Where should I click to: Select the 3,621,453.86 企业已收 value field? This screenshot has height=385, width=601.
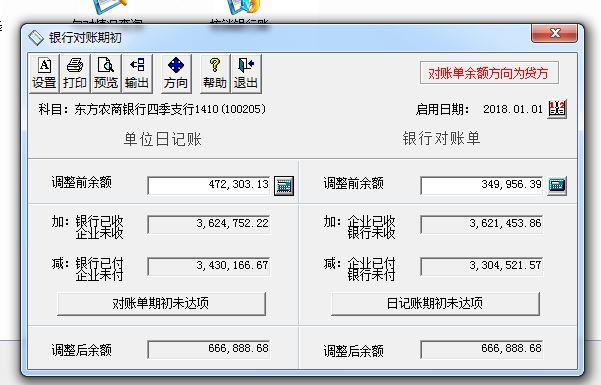pyautogui.click(x=482, y=224)
